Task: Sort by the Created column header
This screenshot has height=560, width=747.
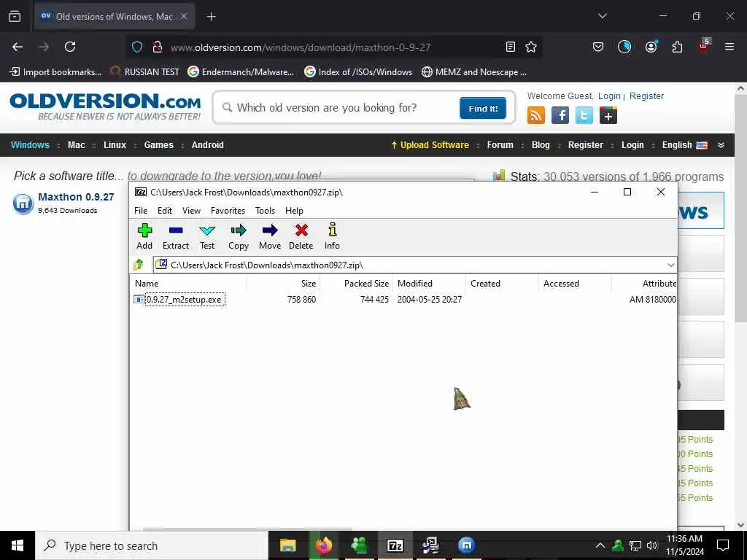Action: coord(502,284)
